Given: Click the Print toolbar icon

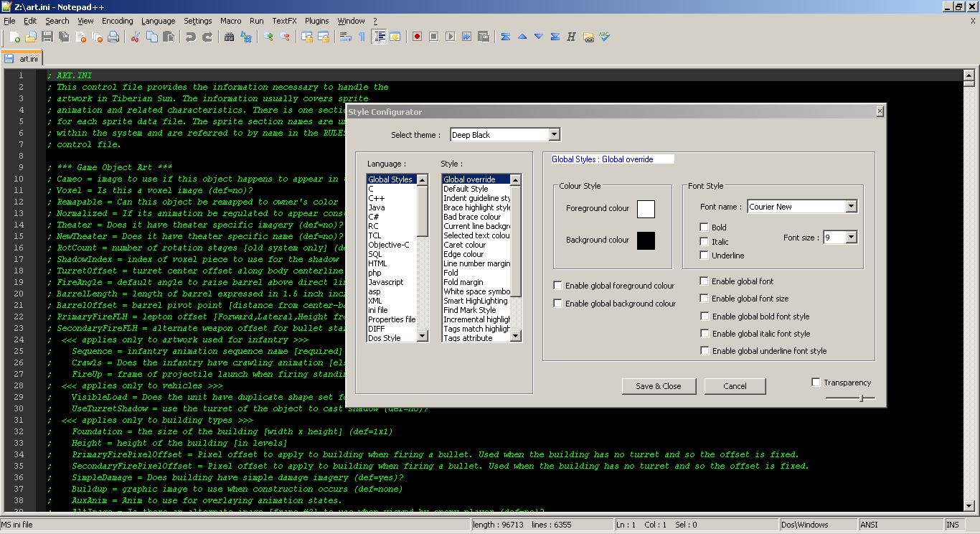Looking at the screenshot, I should (113, 37).
